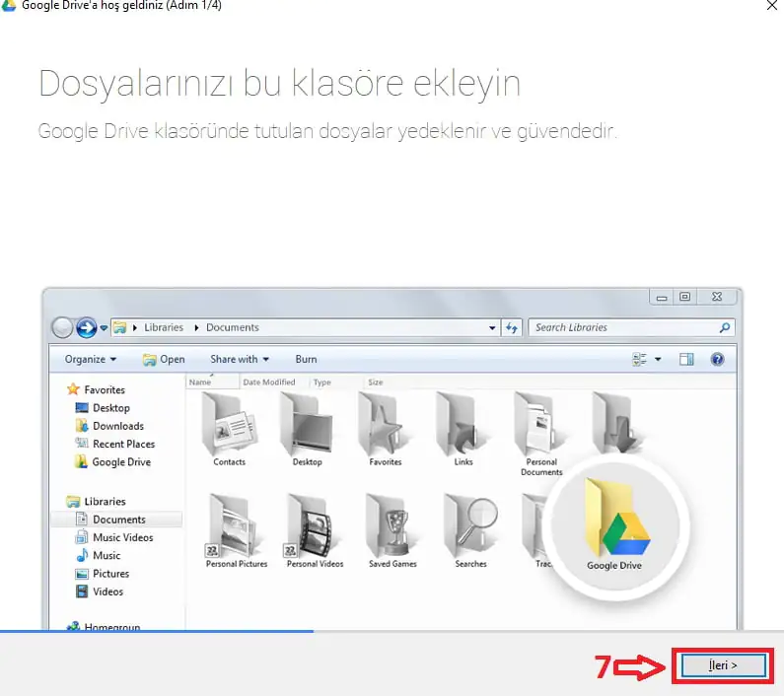The image size is (784, 696).
Task: Click the downloads folder icon with arrow
Action: 613,423
